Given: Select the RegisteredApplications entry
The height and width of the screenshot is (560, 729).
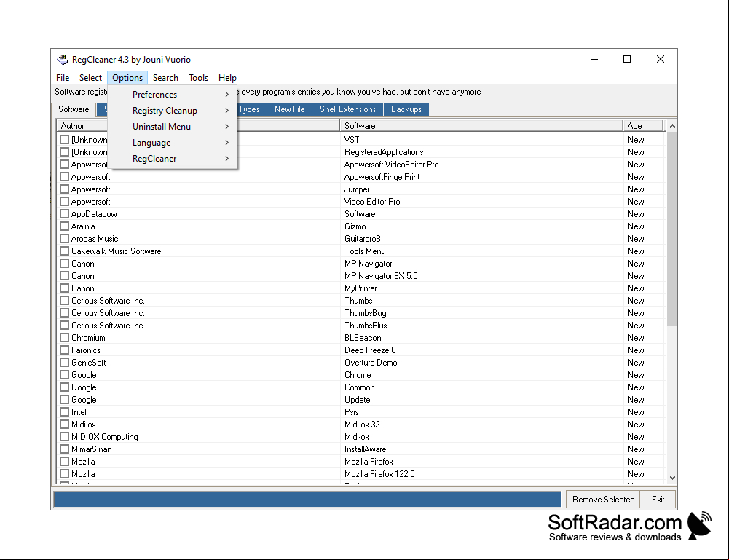Looking at the screenshot, I should point(384,152).
